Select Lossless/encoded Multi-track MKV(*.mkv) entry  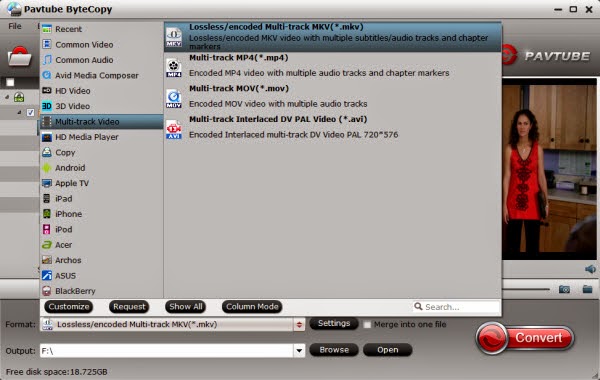[333, 37]
